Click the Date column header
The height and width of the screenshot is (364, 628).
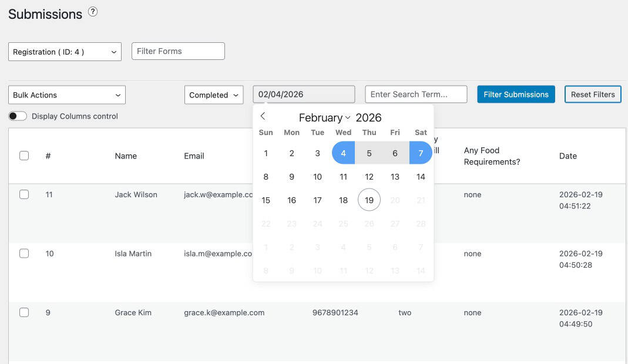coord(568,156)
